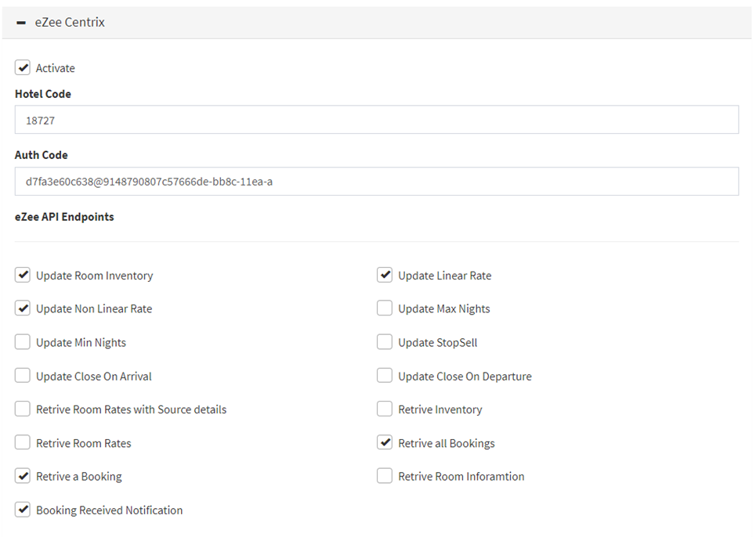Image resolution: width=756 pixels, height=537 pixels.
Task: Disable Update Room Inventory endpoint
Action: click(x=23, y=275)
